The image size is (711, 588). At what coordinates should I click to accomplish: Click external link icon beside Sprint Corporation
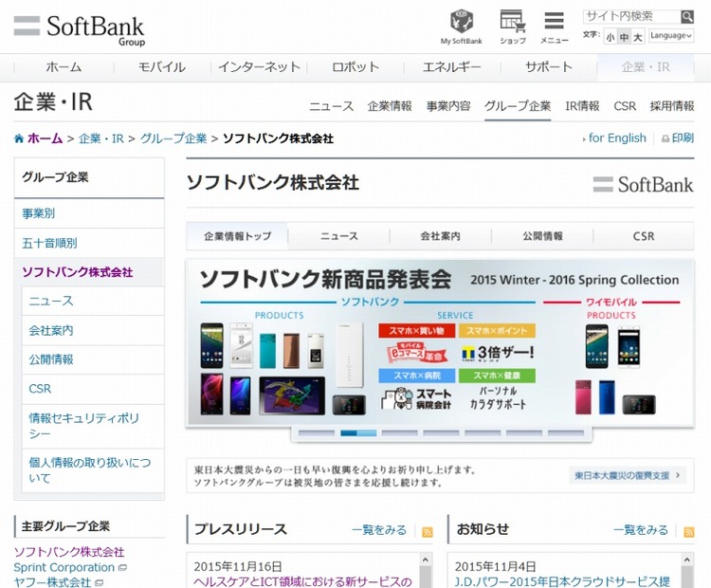(x=122, y=567)
